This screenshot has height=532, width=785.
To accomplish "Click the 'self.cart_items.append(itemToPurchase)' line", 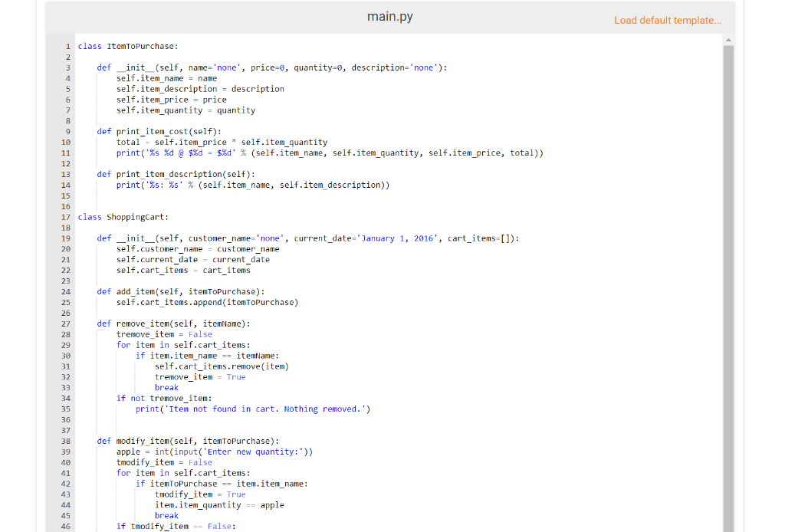I will 207,302.
